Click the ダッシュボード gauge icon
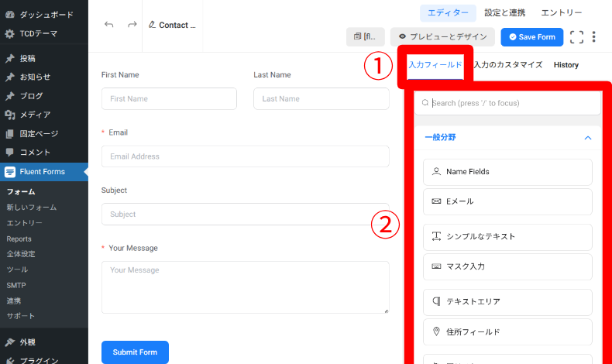Viewport: 612px width, 364px height. pos(10,15)
